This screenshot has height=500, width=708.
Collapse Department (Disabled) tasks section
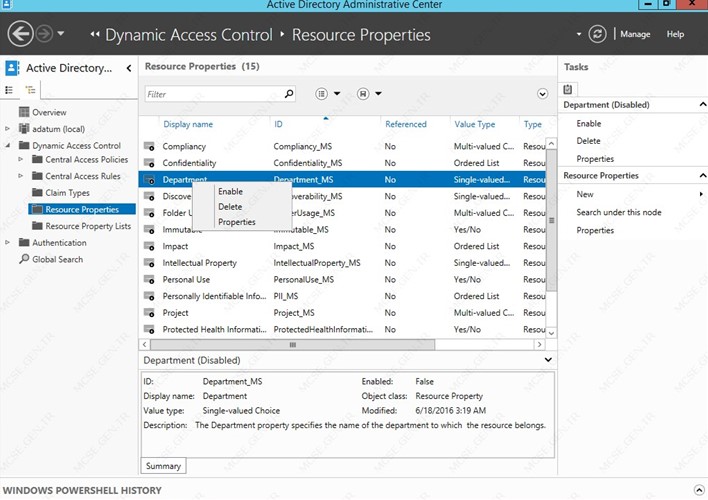702,104
